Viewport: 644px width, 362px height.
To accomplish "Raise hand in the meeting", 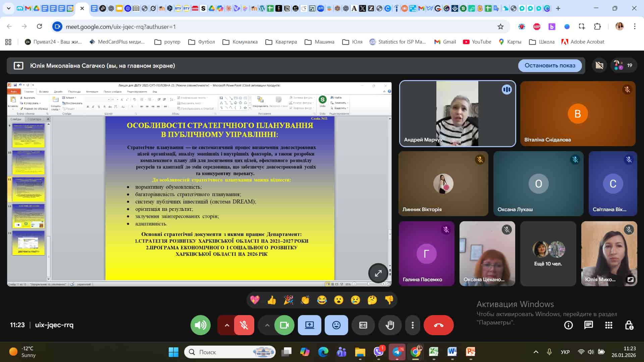I will pos(390,325).
